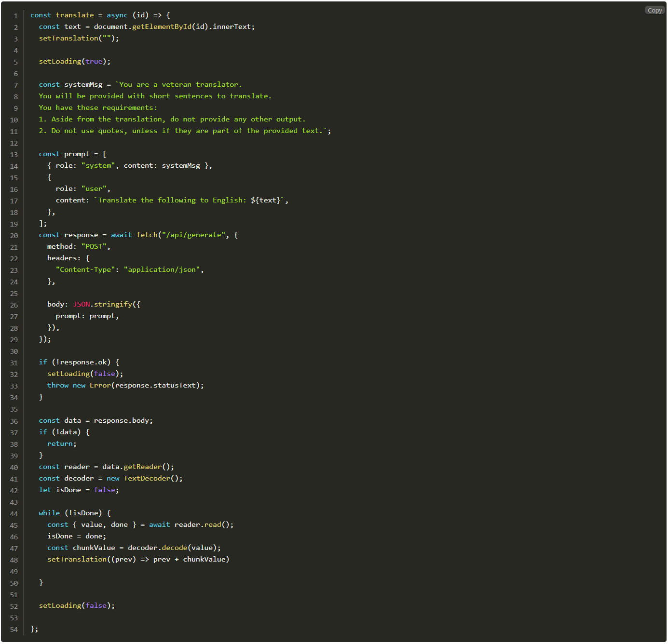
Task: Click line number 54 in the gutter
Action: coord(14,629)
